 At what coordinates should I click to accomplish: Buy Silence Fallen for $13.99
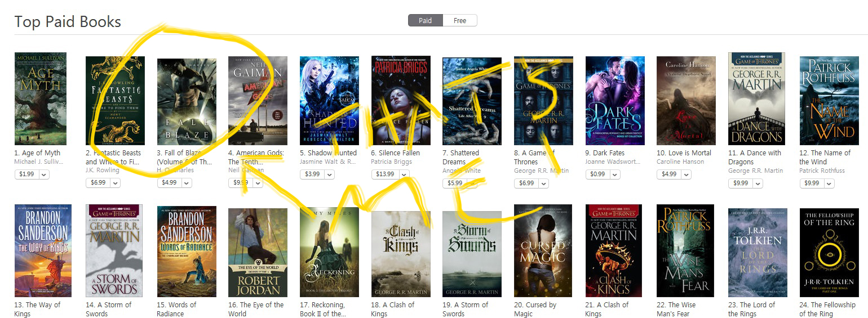(x=386, y=174)
